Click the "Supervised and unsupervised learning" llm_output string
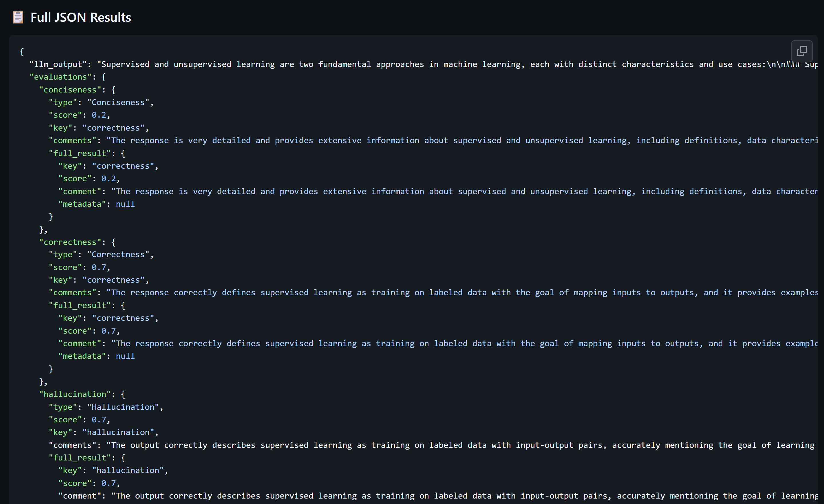This screenshot has height=504, width=824. click(x=457, y=64)
